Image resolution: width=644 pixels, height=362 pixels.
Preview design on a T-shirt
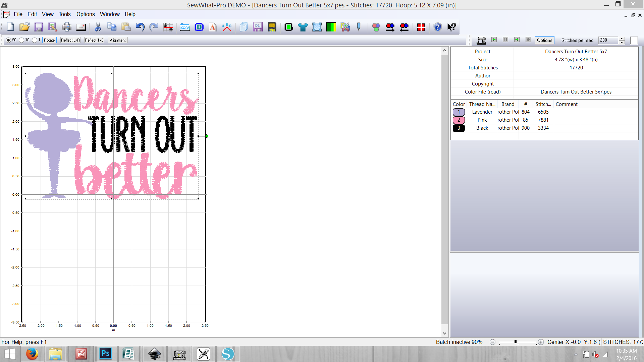pyautogui.click(x=303, y=27)
